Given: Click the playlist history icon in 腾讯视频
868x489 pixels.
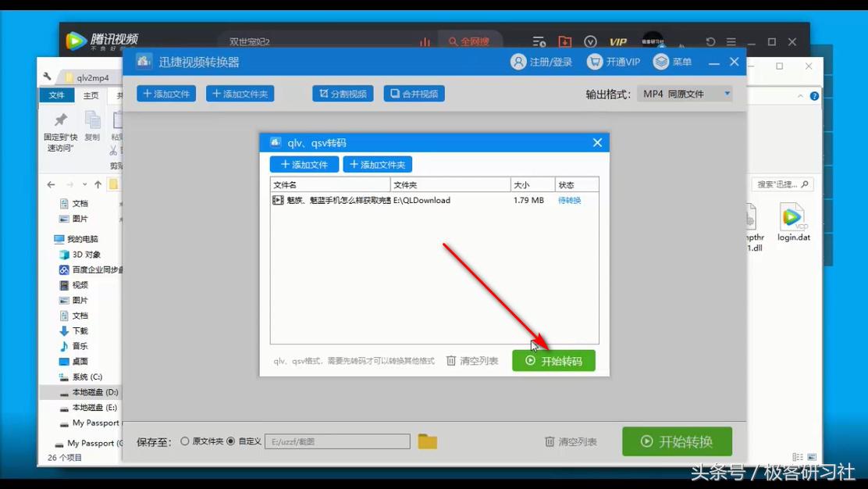Looking at the screenshot, I should [539, 41].
